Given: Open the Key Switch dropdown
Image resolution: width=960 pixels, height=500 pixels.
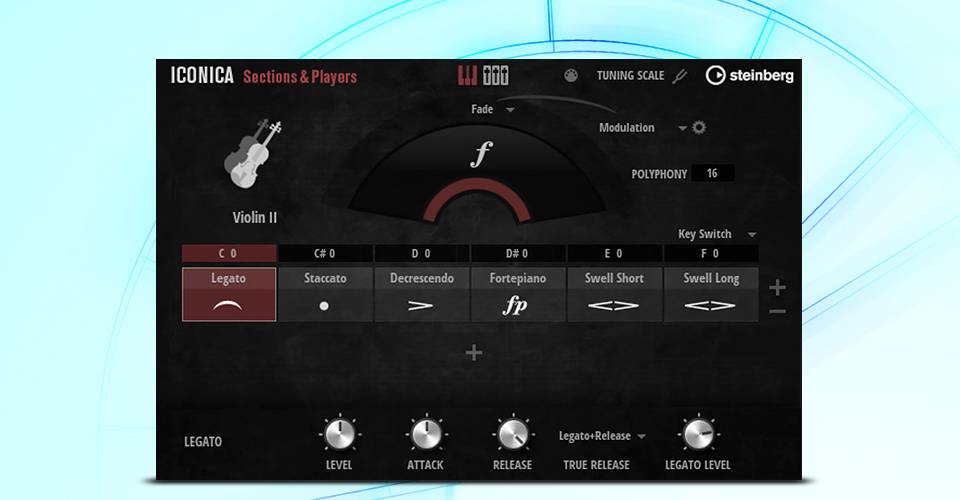Looking at the screenshot, I should (x=718, y=234).
